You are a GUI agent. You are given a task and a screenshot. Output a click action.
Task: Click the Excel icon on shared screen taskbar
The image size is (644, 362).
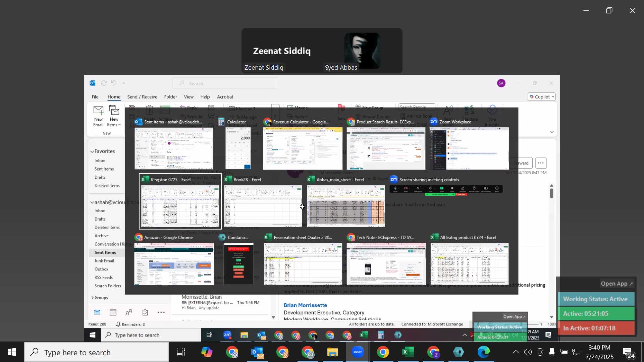click(364, 335)
